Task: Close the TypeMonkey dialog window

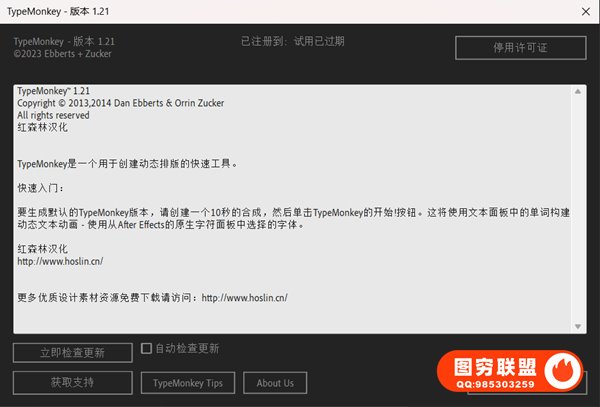Action: [x=583, y=13]
